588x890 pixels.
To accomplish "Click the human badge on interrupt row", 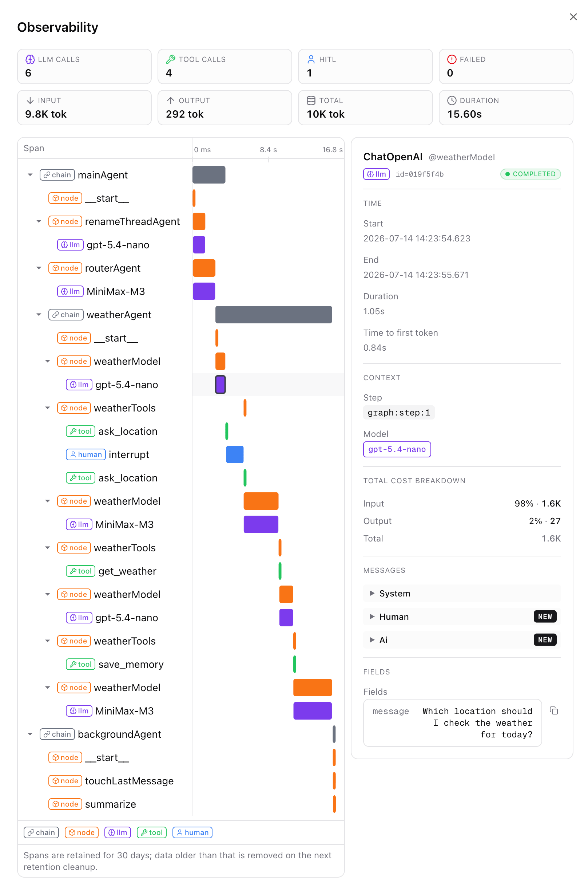I will click(86, 454).
